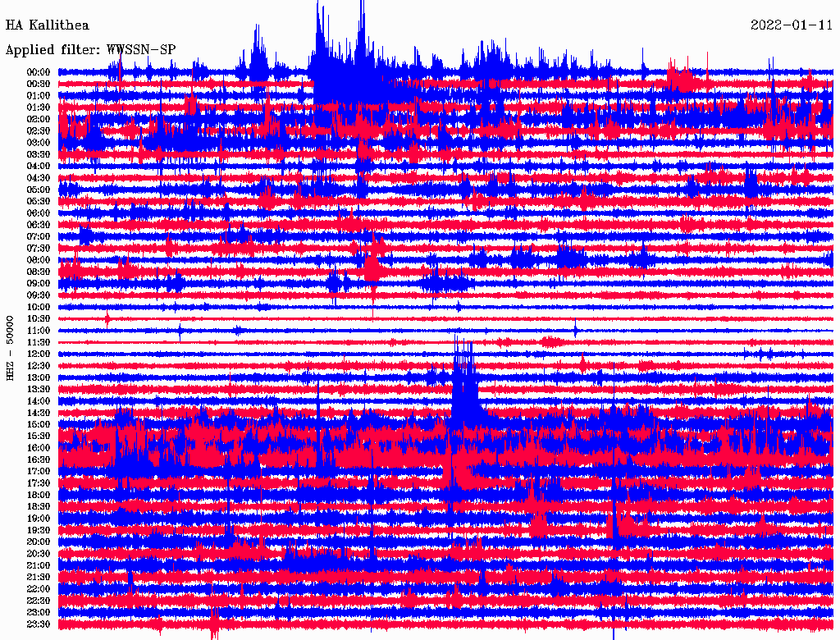The width and height of the screenshot is (840, 640).
Task: Select the 10:00 time label
Action: point(39,307)
